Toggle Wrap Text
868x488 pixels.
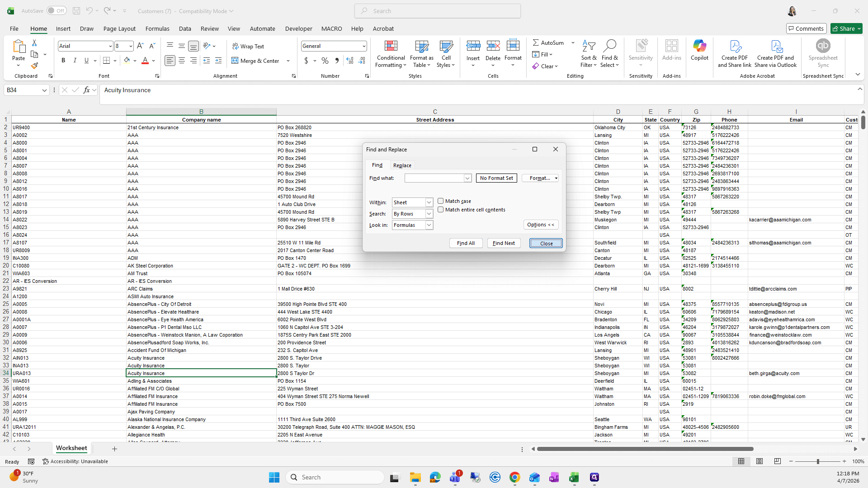click(248, 46)
